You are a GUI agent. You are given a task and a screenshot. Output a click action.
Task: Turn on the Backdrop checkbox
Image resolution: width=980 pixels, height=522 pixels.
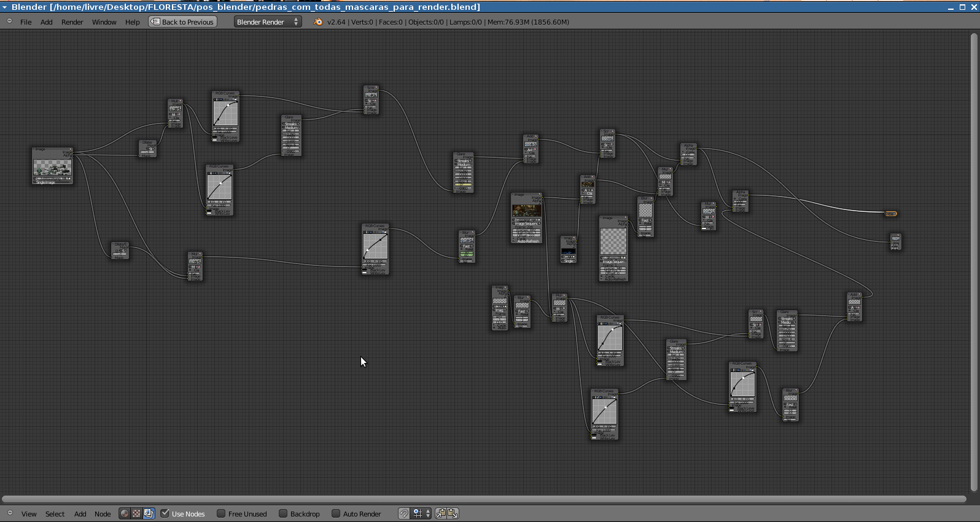tap(283, 513)
